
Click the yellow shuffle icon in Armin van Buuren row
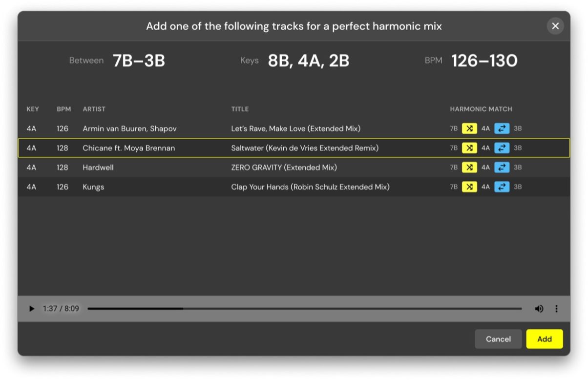point(469,129)
